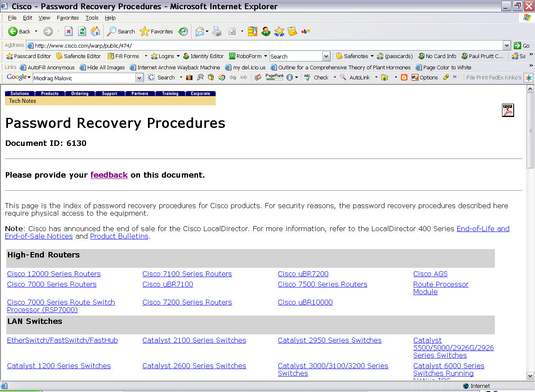Open the my del.icio.us link button
The width and height of the screenshot is (535, 392).
coord(245,67)
